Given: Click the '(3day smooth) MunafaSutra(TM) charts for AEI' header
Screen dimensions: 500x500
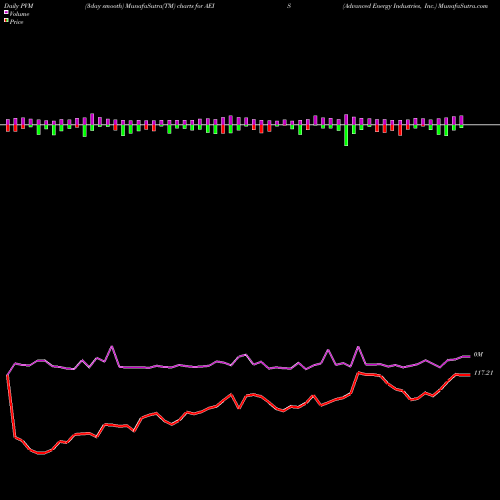Looking at the screenshot, I should [x=149, y=6].
